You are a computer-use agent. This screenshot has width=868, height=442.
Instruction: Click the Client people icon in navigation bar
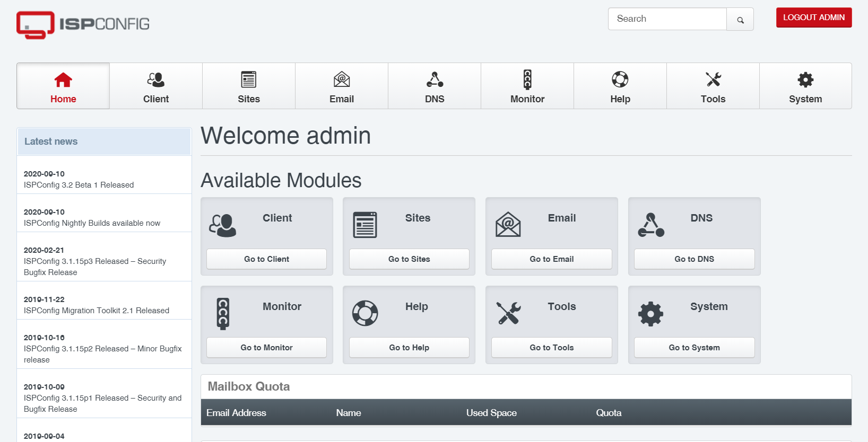click(x=156, y=80)
